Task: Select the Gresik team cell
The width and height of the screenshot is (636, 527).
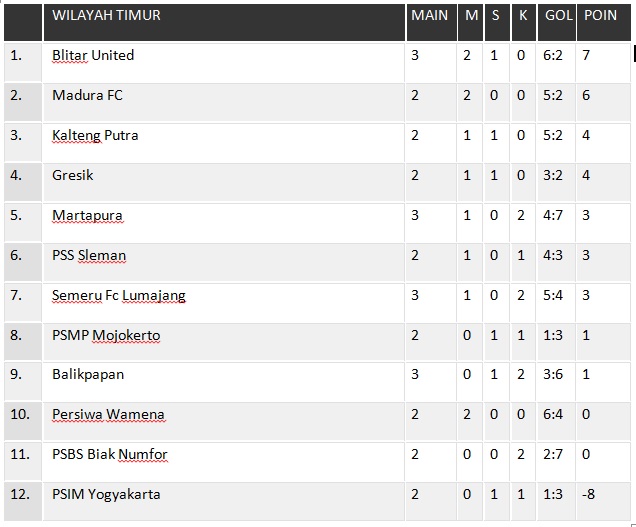Action: click(x=73, y=176)
